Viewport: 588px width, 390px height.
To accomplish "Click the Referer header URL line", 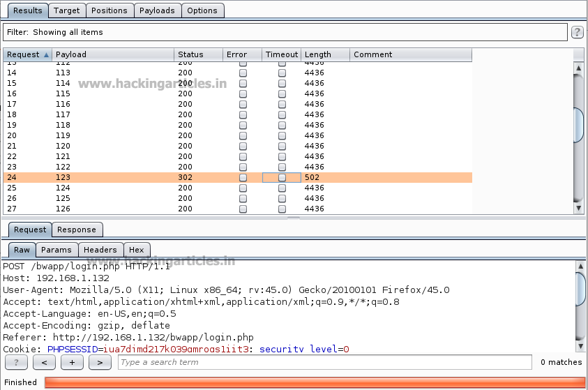I will click(128, 337).
